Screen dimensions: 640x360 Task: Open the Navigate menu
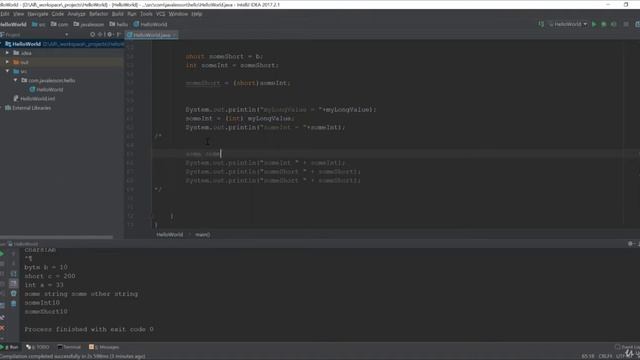tap(38, 14)
